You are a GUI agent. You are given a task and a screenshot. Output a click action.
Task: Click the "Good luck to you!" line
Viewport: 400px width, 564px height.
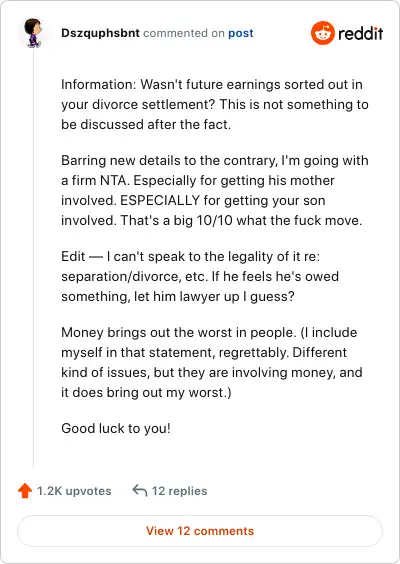(x=116, y=428)
